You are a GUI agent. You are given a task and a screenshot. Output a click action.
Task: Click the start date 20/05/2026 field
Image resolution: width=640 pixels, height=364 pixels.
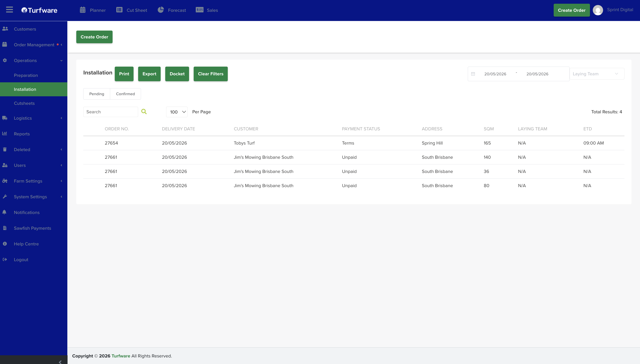point(495,74)
